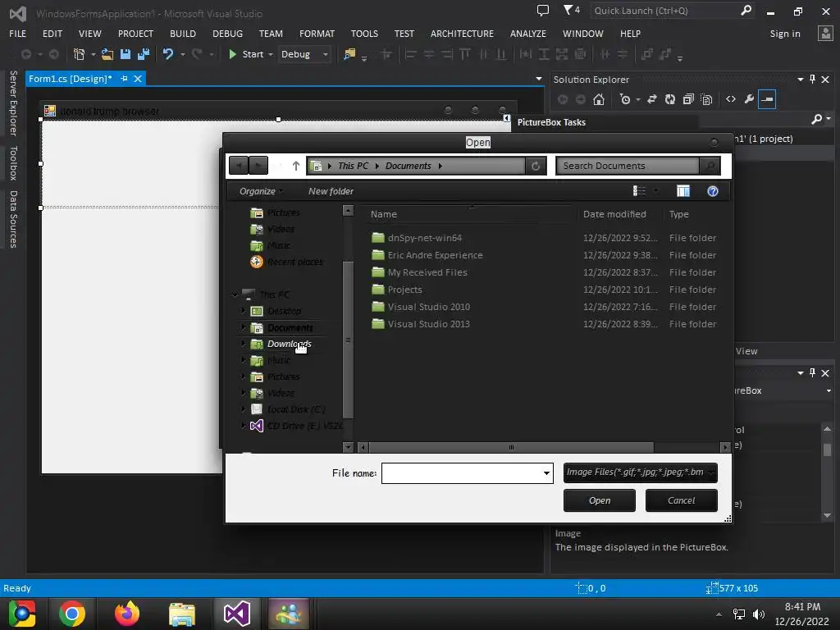The height and width of the screenshot is (630, 840).
Task: Click the File name input field
Action: click(x=461, y=473)
